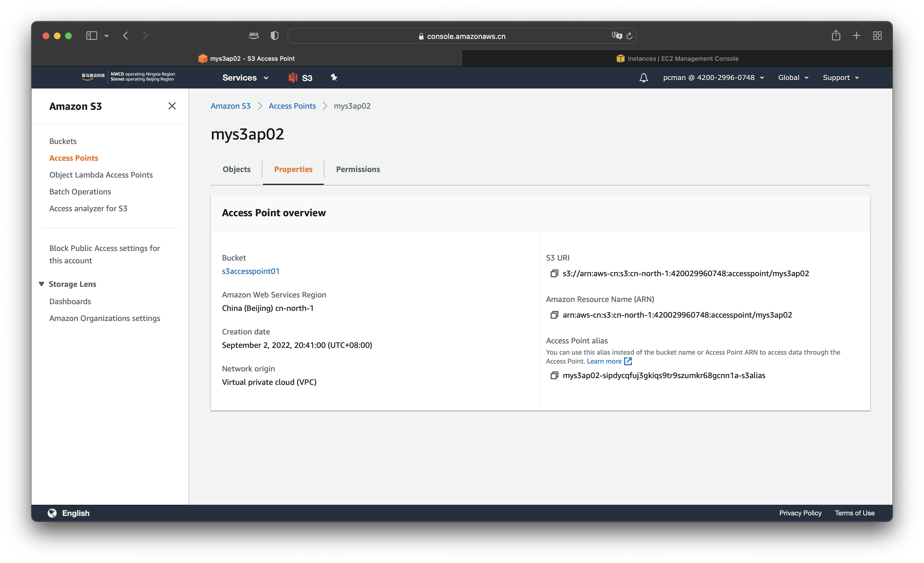Viewport: 924px width, 563px height.
Task: Switch to the Objects tab
Action: click(x=236, y=169)
